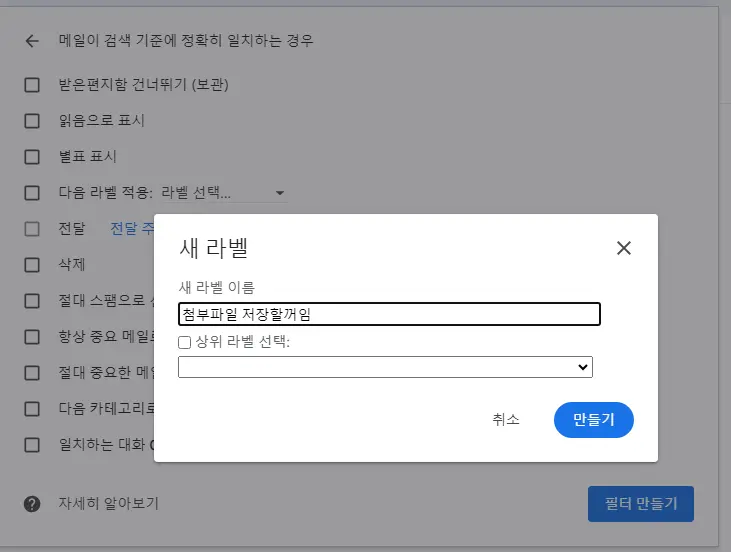Viewport: 731px width, 552px height.
Task: Click the back arrow icon
Action: 32,41
